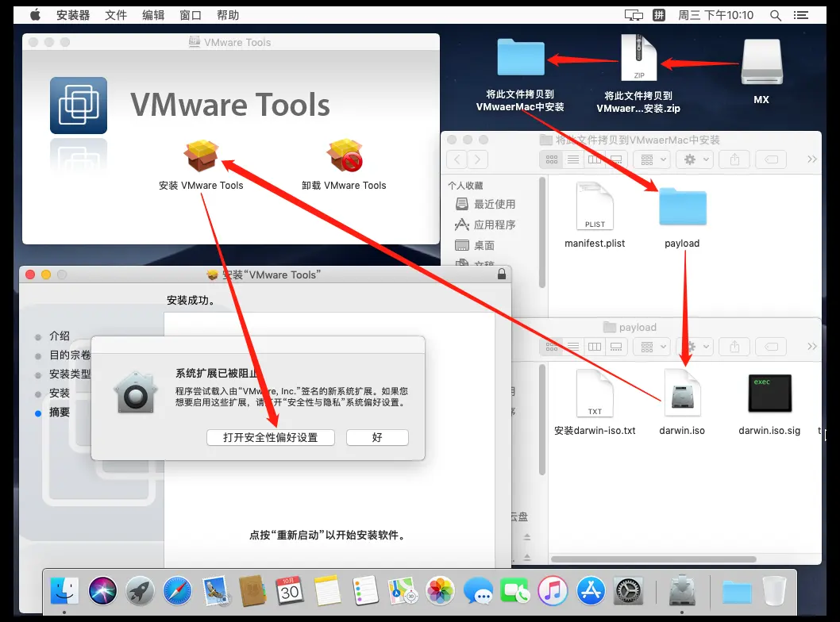Image resolution: width=840 pixels, height=622 pixels.
Task: Open Finder from the Dock
Action: click(64, 591)
